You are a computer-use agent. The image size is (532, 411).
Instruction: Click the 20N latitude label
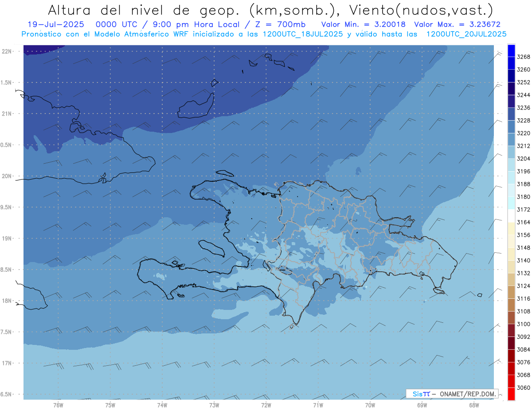click(7, 176)
